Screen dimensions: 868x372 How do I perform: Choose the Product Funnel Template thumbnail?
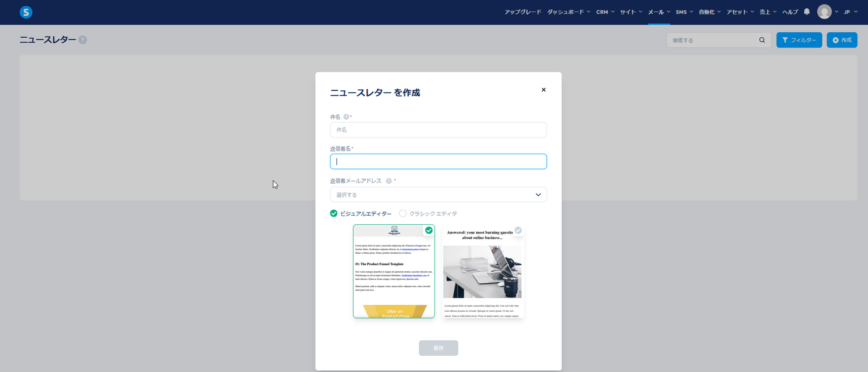point(394,271)
